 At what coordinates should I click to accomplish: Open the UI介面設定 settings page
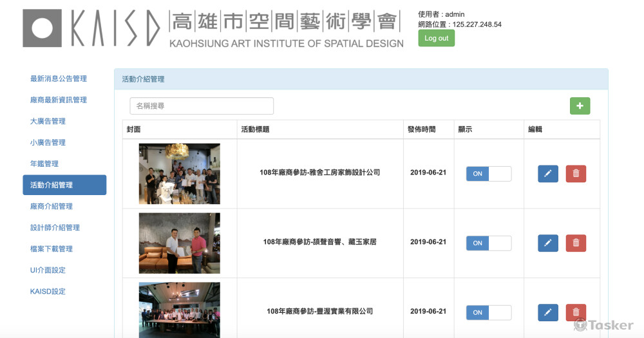point(48,270)
